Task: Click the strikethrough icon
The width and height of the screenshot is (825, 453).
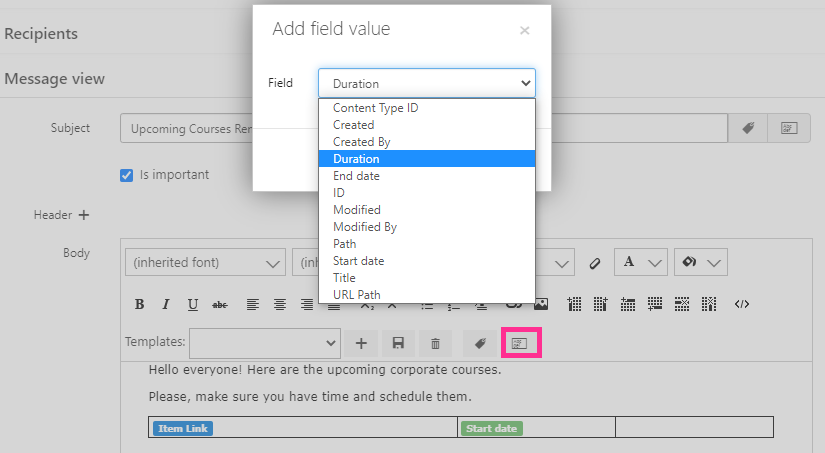Action: [220, 304]
